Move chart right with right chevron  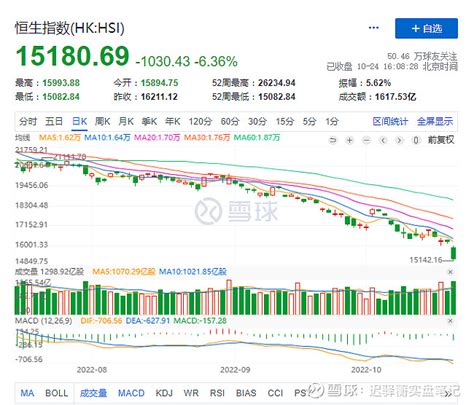[x=399, y=140]
